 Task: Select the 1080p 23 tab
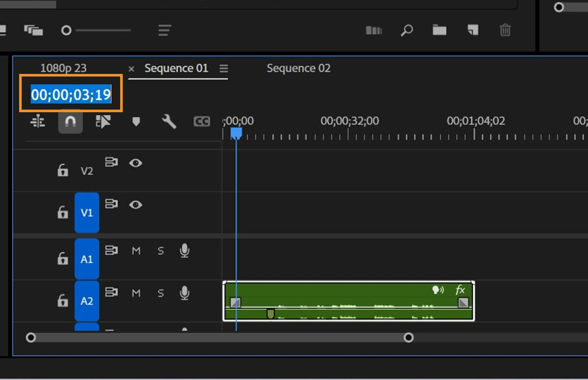(x=63, y=68)
